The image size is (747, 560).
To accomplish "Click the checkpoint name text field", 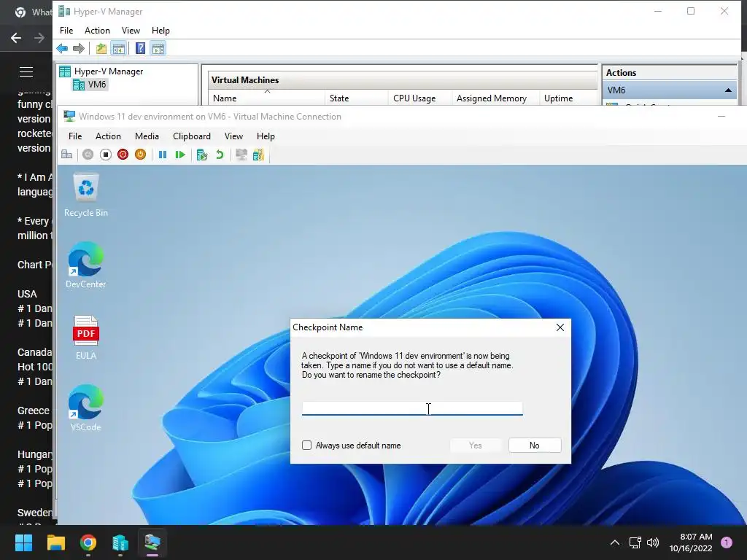I will (412, 408).
